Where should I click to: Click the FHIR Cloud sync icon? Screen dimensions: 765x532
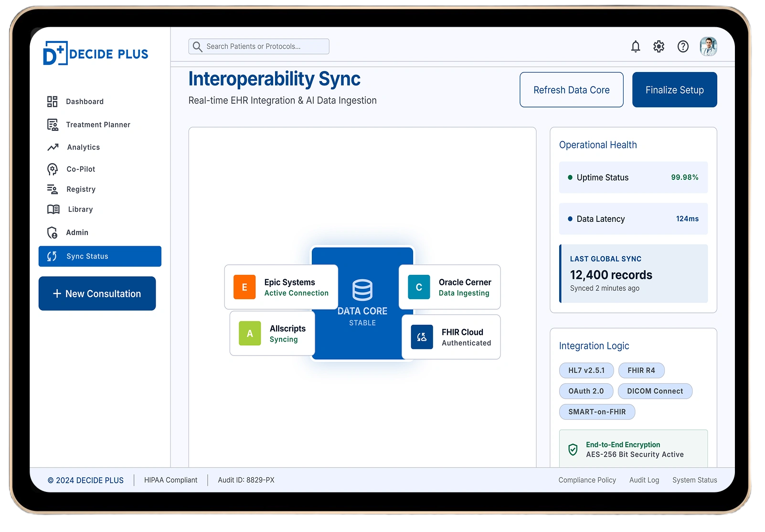coord(422,337)
